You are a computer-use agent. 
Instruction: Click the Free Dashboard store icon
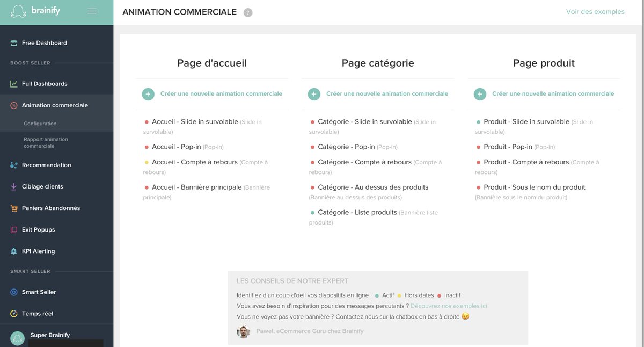tap(14, 43)
